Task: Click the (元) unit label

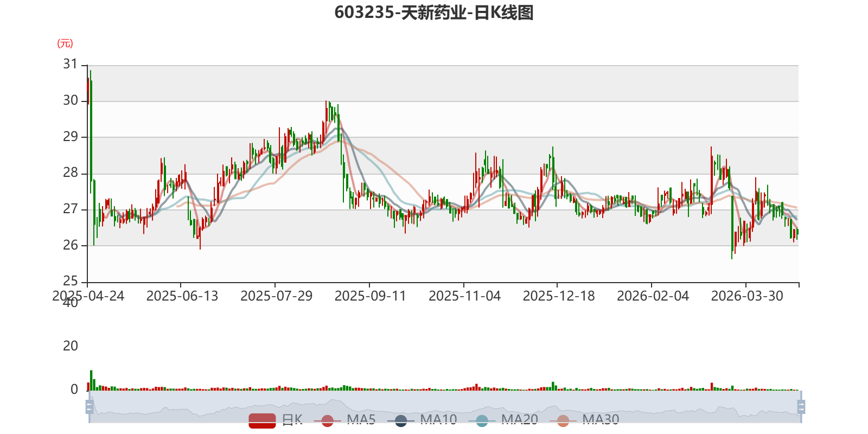Action: 65,43
